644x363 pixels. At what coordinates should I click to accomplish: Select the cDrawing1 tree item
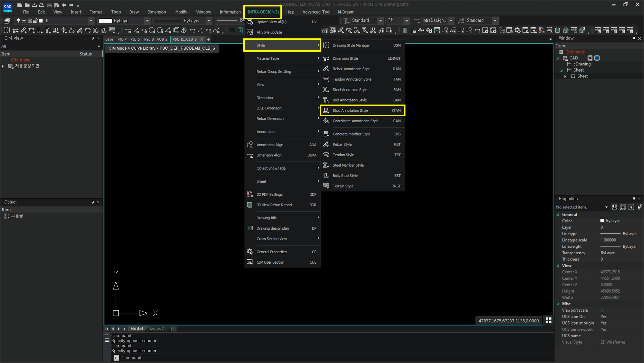coord(583,64)
